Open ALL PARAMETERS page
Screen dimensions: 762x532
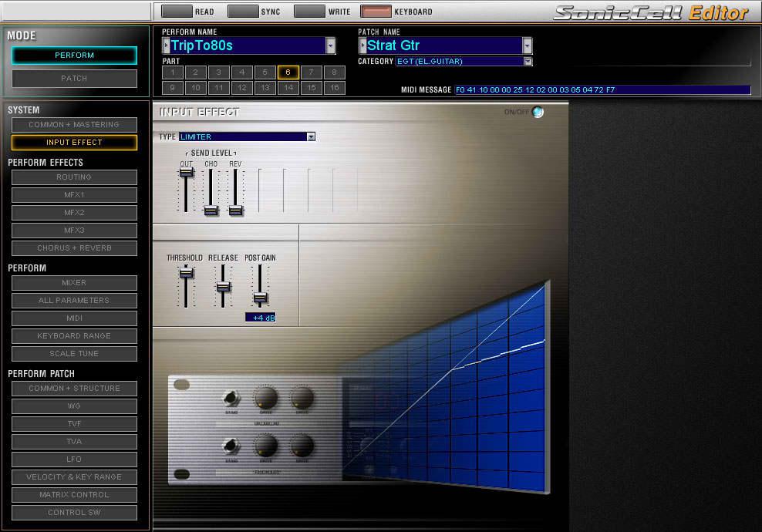pyautogui.click(x=74, y=301)
